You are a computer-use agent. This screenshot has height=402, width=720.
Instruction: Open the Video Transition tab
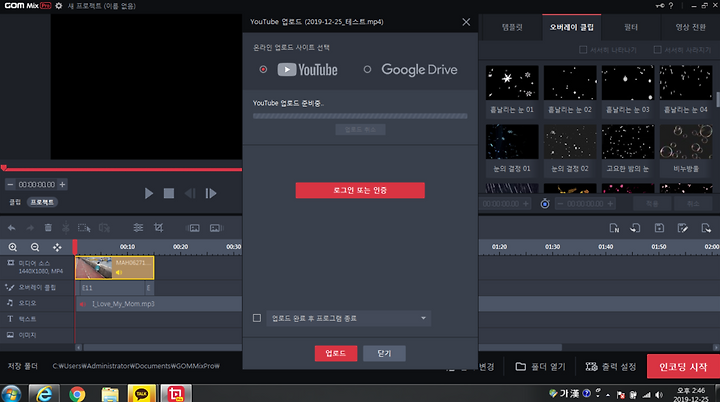point(690,28)
